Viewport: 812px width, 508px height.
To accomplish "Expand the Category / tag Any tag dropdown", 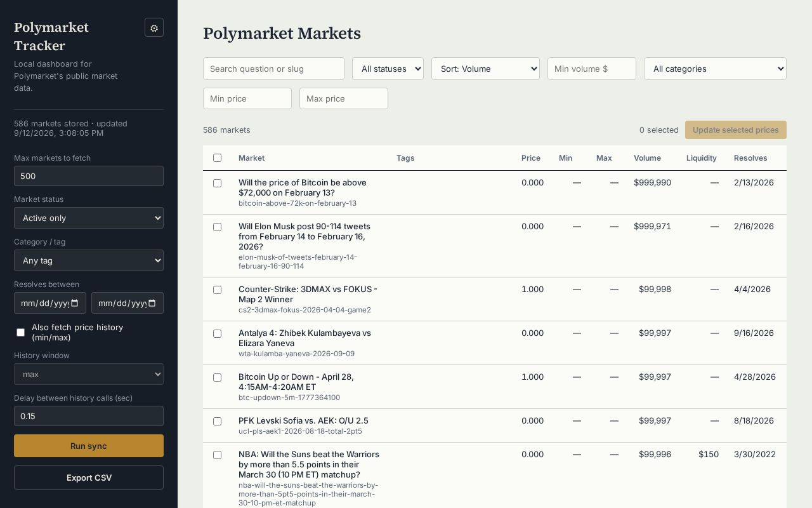I will point(89,260).
